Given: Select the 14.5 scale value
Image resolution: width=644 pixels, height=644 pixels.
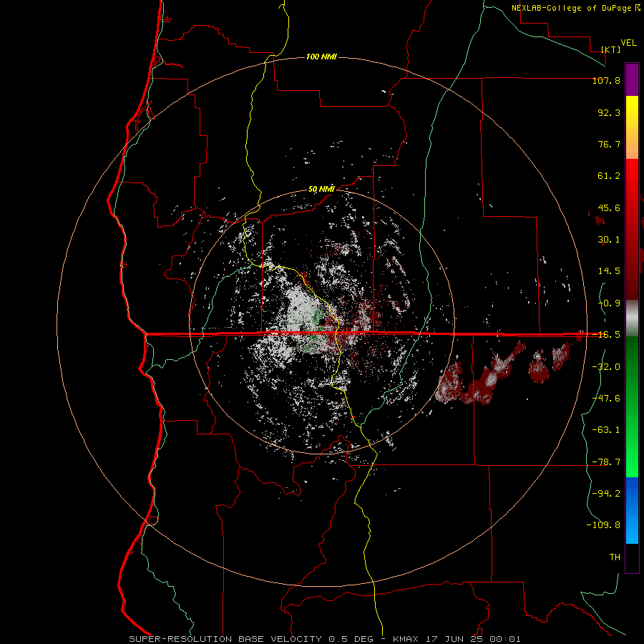Looking at the screenshot, I should tap(609, 271).
